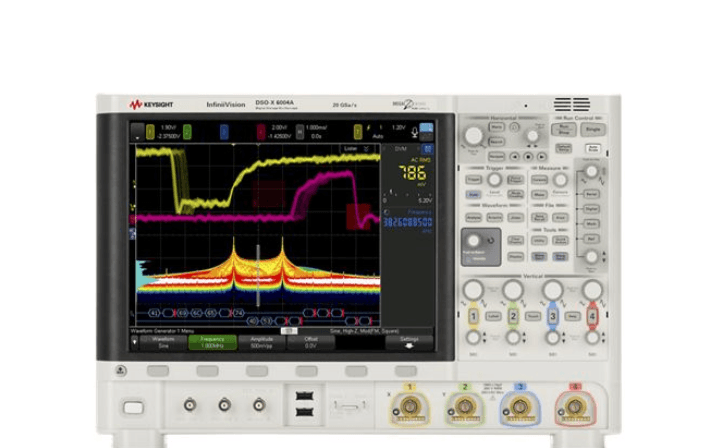Image resolution: width=727 pixels, height=448 pixels.
Task: Tap the green channel 2 badge on screen
Action: [x=187, y=132]
